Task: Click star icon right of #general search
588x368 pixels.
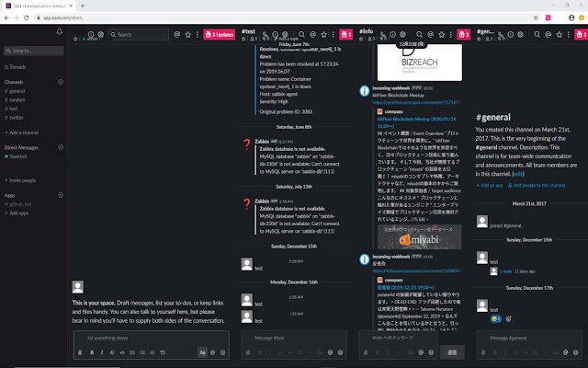Action: [x=560, y=35]
